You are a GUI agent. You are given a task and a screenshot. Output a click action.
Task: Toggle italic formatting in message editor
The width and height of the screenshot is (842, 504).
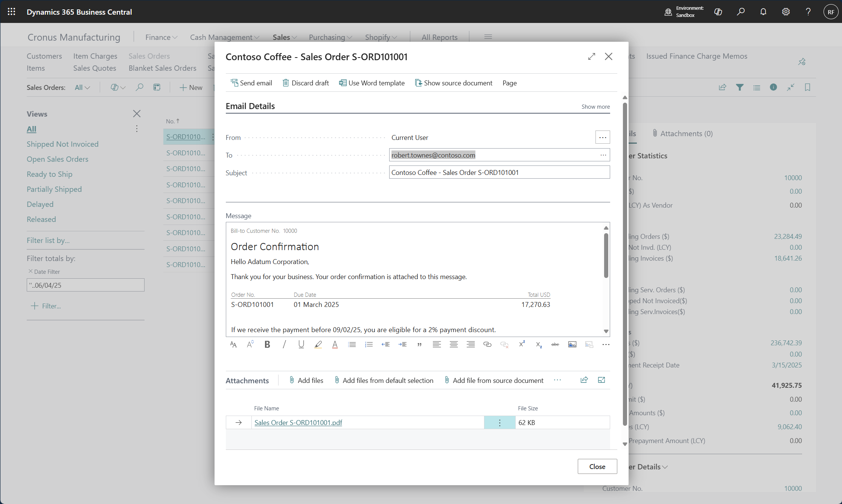(284, 344)
